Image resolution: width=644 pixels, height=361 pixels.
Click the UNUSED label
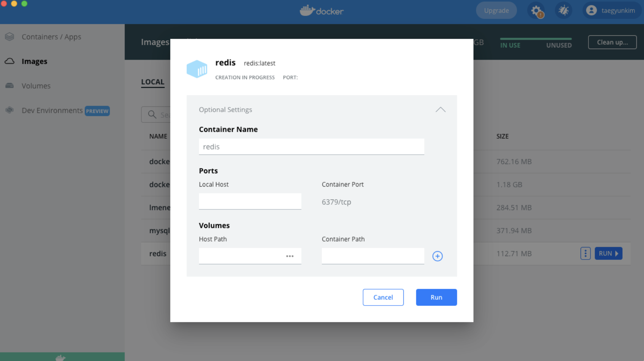(x=559, y=45)
